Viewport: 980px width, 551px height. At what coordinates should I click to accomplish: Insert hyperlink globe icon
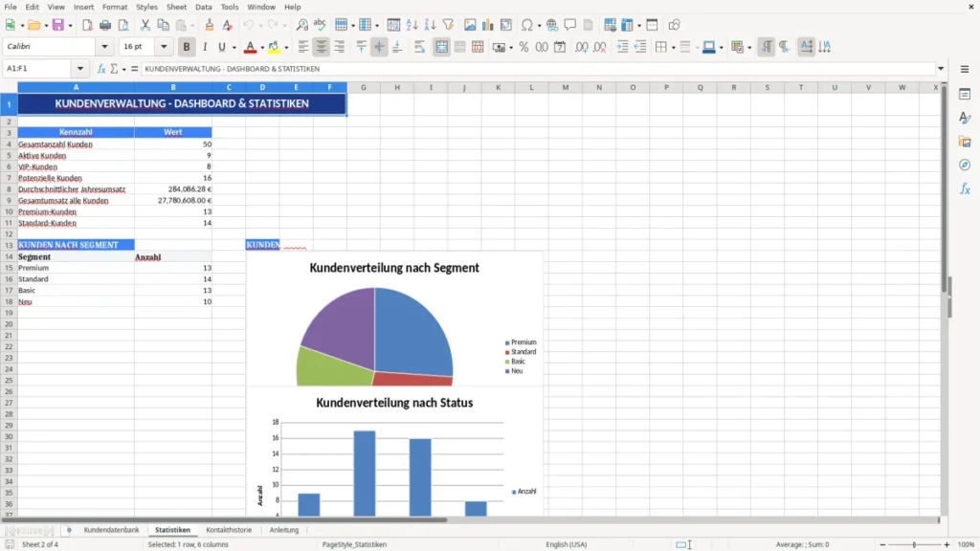click(x=552, y=25)
